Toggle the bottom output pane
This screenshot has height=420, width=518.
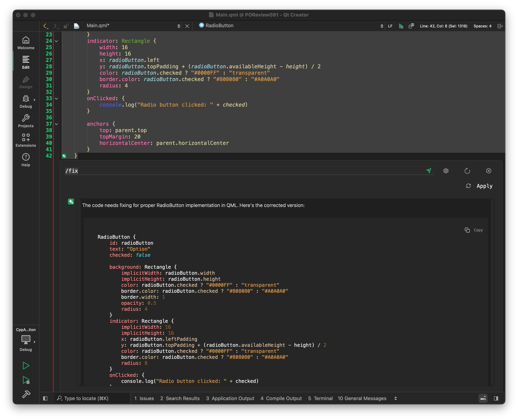pyautogui.click(x=483, y=398)
